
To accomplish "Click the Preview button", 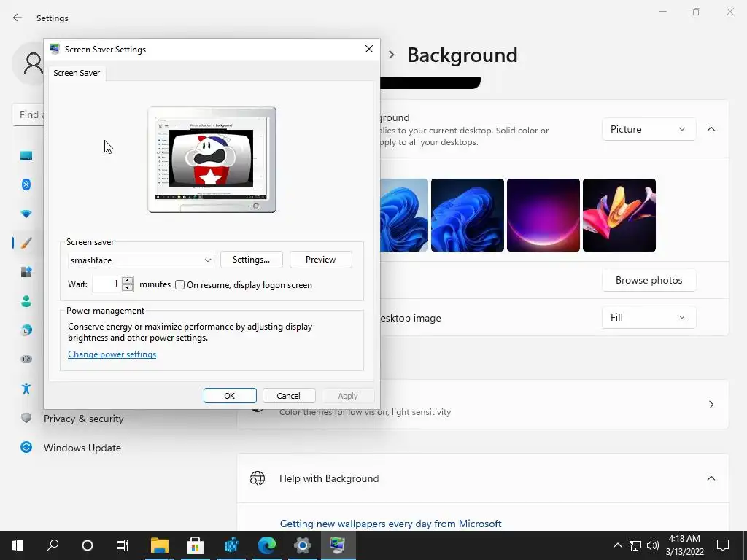I will [x=321, y=260].
